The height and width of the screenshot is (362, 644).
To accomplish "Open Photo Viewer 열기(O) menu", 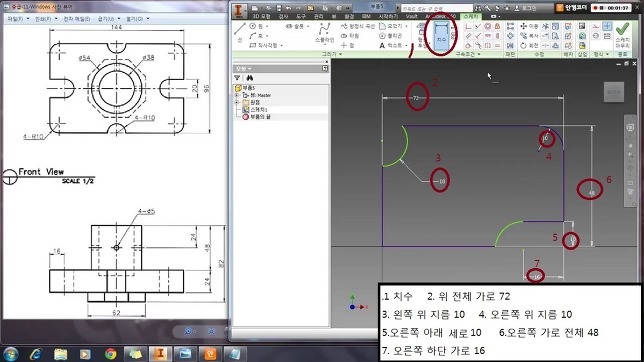I will point(137,19).
